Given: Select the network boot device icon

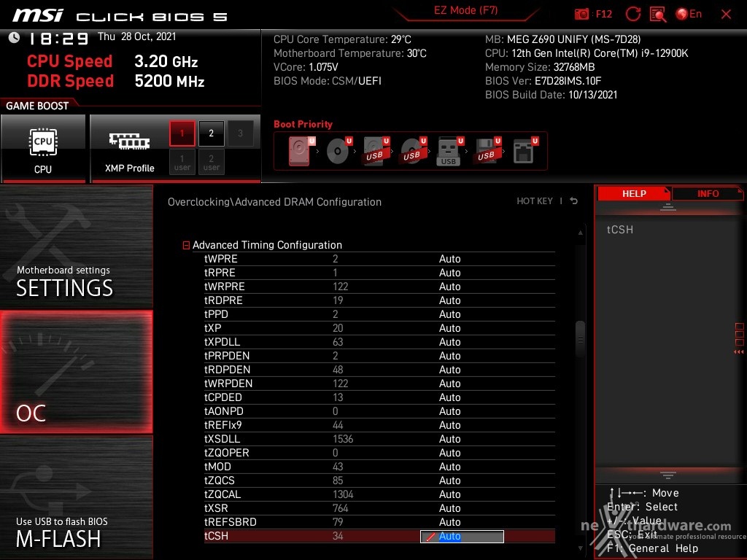Looking at the screenshot, I should coord(525,151).
